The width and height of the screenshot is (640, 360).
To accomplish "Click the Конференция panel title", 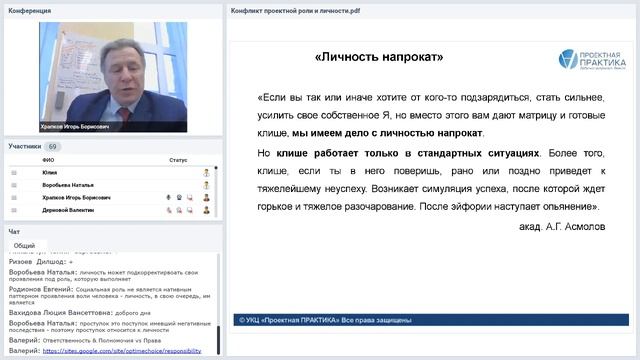I will pyautogui.click(x=29, y=11).
